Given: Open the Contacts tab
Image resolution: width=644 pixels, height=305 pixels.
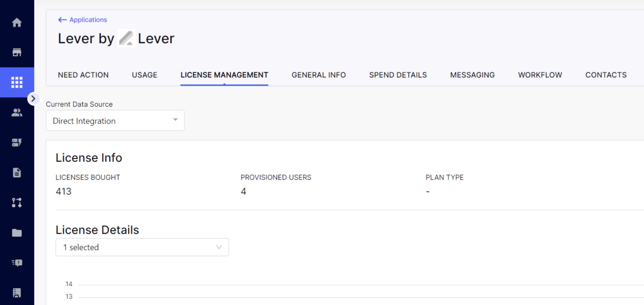Looking at the screenshot, I should point(606,75).
